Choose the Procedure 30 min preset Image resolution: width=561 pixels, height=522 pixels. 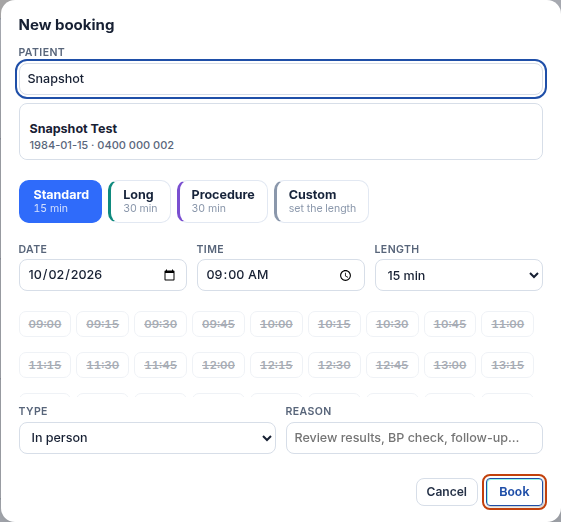223,201
